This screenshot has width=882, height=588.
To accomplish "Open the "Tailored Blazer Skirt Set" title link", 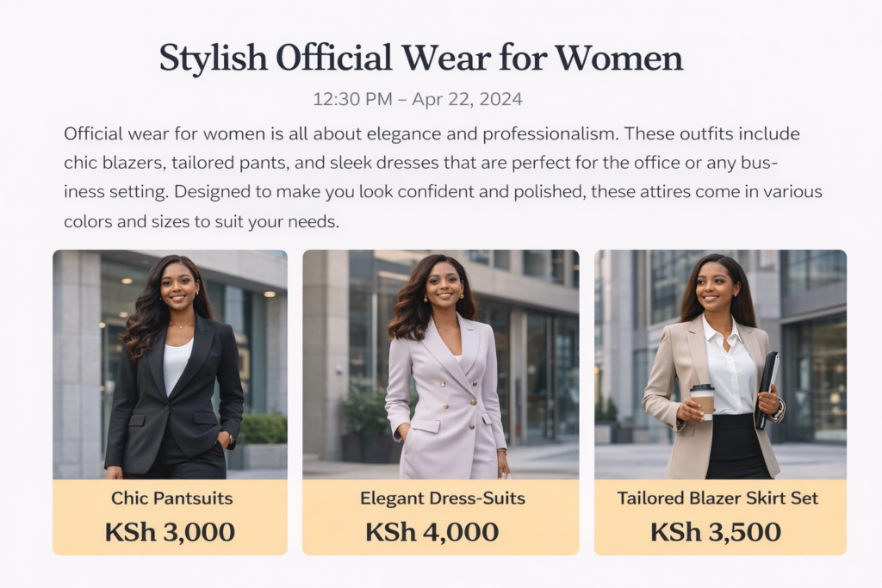I will 720,498.
